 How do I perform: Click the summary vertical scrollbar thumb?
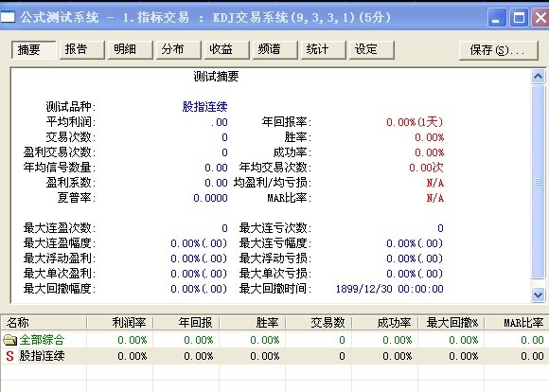[539, 182]
